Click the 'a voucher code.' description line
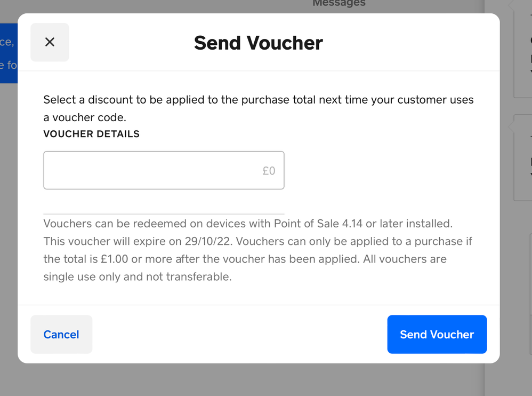 click(84, 117)
